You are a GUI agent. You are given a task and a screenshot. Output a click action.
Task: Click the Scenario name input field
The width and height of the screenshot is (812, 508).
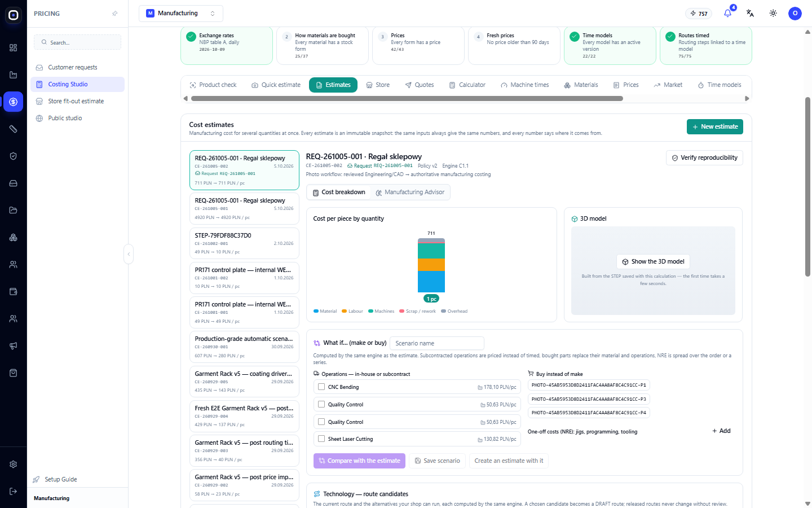(x=437, y=343)
